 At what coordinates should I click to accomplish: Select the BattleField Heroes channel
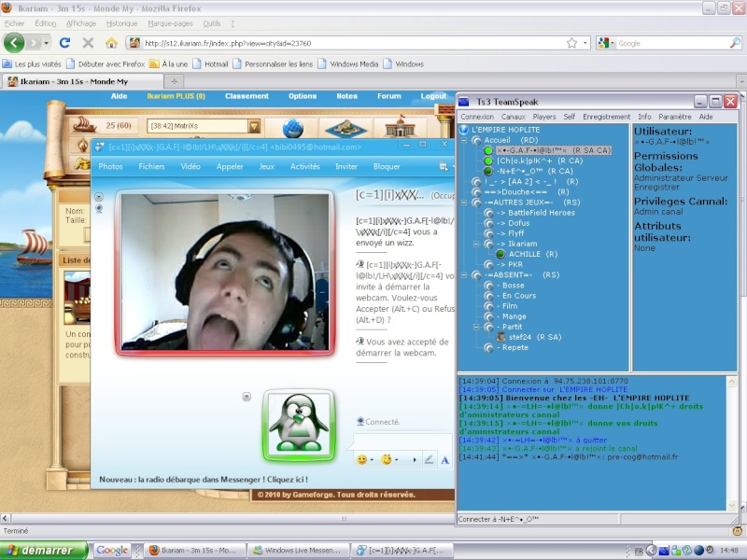[x=536, y=213]
